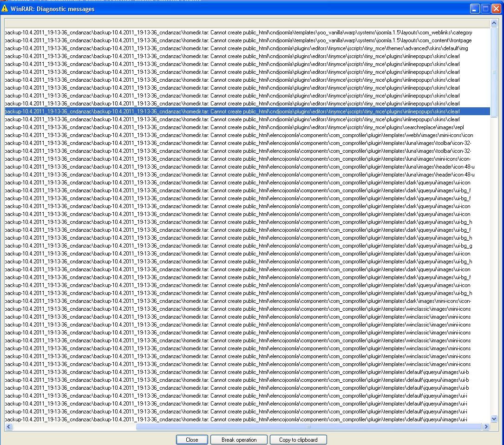The height and width of the screenshot is (445, 504).
Task: Click the vertical scrollbar thumb
Action: pyautogui.click(x=494, y=72)
